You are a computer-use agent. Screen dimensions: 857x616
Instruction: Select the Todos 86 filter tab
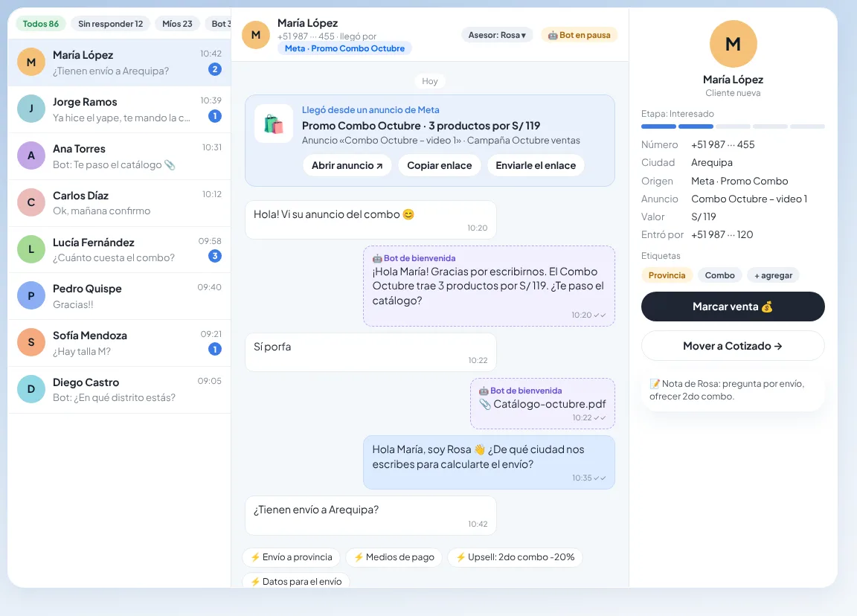point(41,24)
